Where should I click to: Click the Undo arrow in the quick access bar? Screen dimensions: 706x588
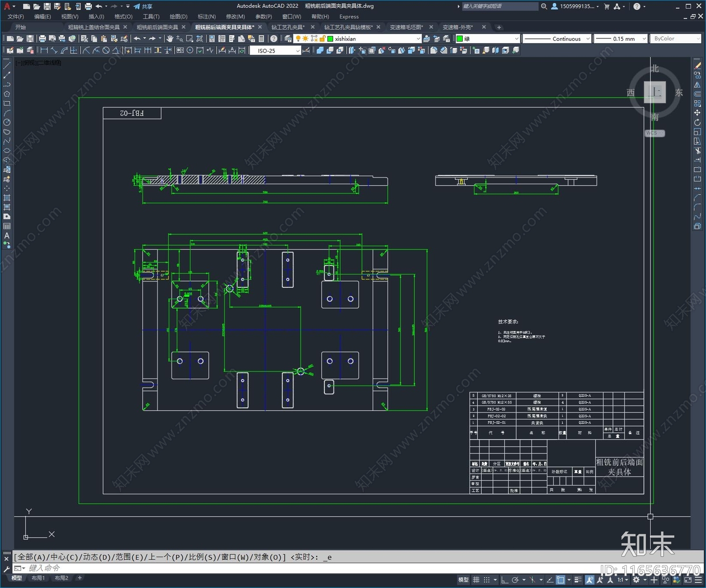99,6
